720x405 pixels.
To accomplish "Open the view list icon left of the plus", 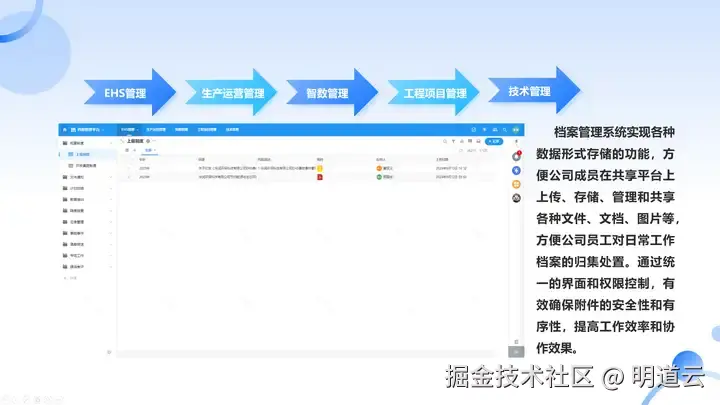I will (x=127, y=150).
